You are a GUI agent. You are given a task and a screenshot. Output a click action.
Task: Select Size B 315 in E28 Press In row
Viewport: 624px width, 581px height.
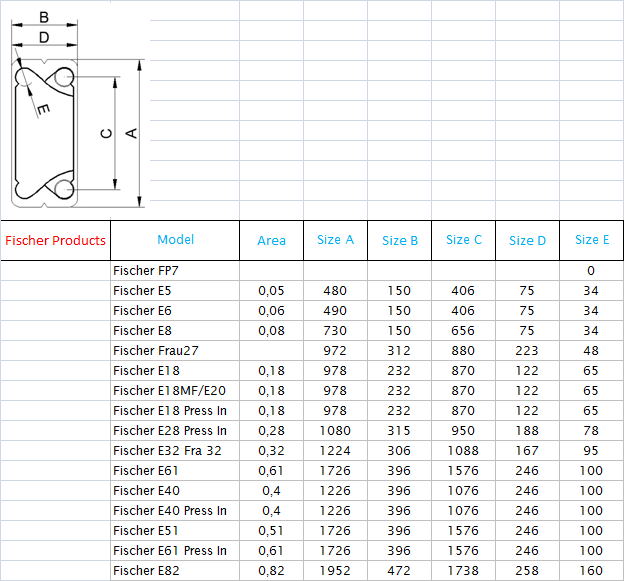click(x=400, y=431)
